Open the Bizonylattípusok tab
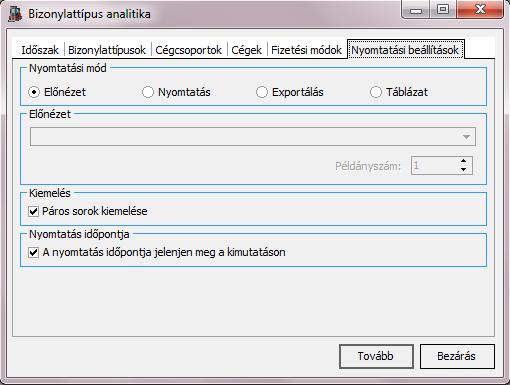510x385 pixels. click(107, 50)
